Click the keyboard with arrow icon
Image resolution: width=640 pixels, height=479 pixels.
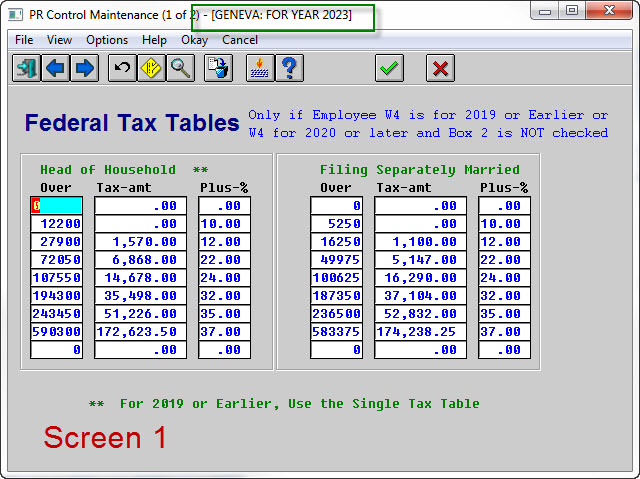point(260,68)
